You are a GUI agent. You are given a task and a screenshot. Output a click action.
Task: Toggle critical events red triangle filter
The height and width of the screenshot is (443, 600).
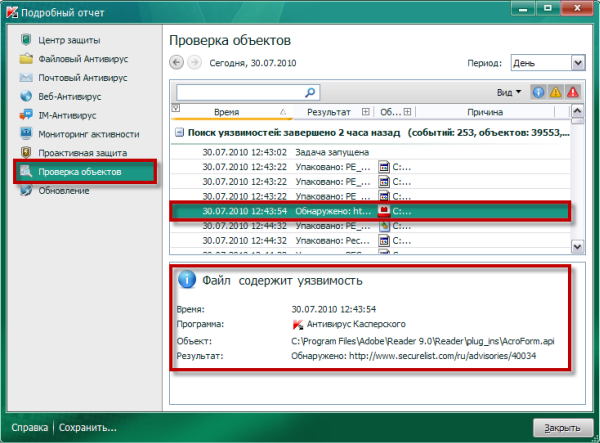[x=573, y=92]
